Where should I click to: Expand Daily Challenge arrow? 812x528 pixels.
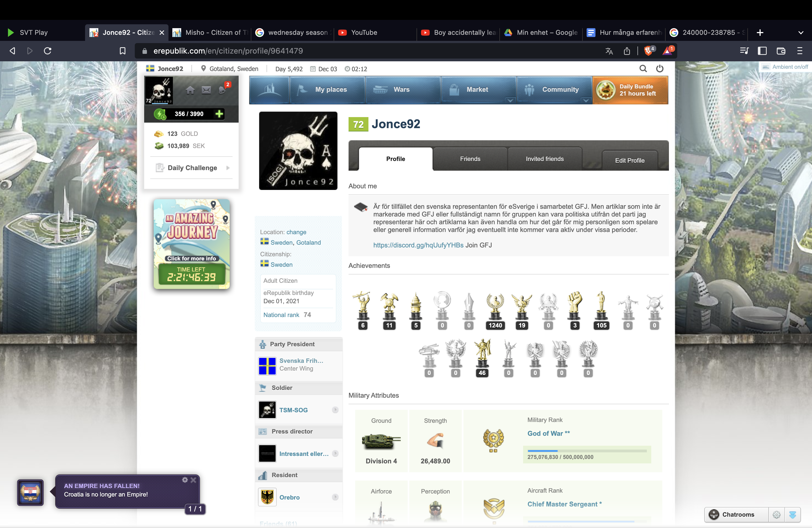tap(228, 168)
